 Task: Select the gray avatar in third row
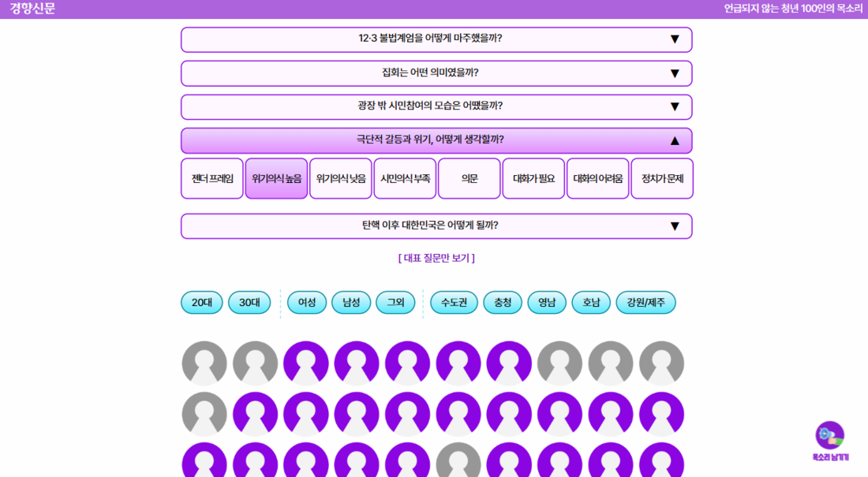(458, 460)
